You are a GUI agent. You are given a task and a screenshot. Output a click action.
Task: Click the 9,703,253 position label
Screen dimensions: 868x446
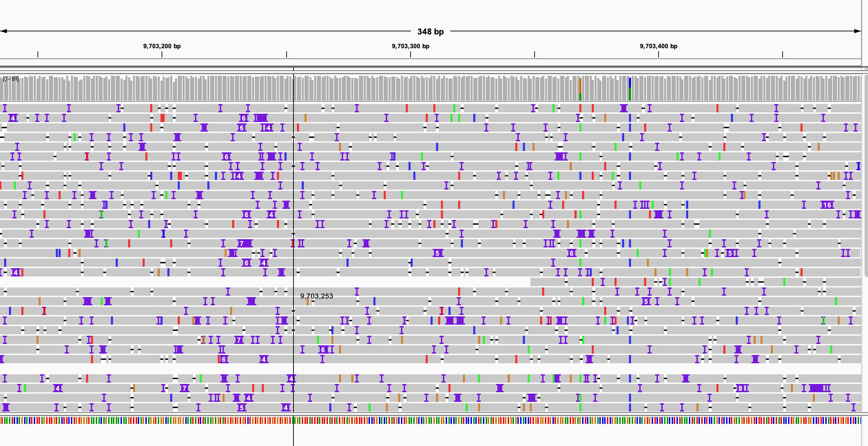point(317,296)
